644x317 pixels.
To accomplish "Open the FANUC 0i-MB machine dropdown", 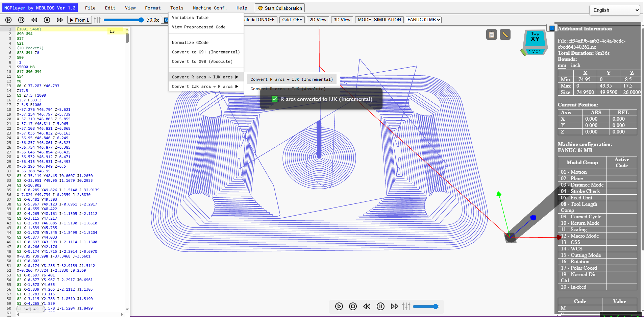I will 424,20.
